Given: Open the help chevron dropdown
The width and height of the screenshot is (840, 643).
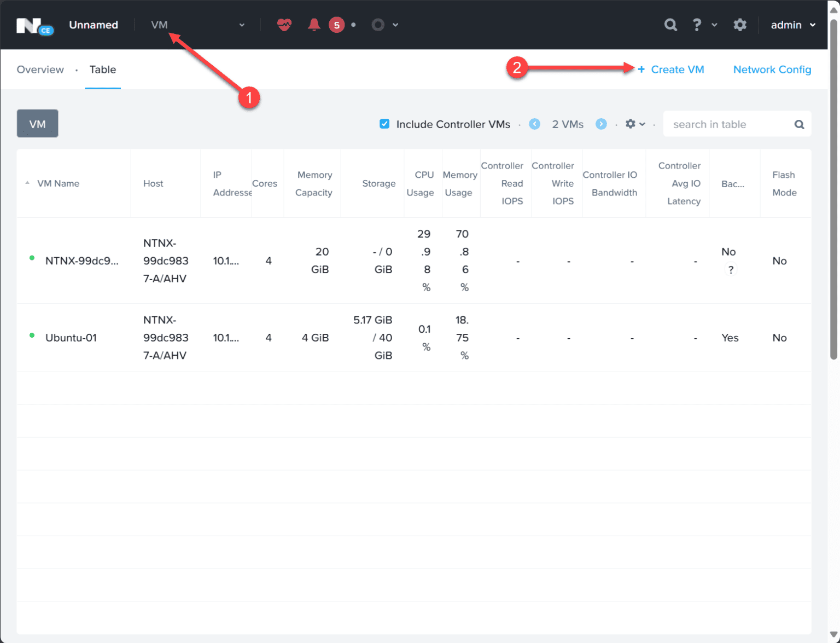Looking at the screenshot, I should coord(715,25).
